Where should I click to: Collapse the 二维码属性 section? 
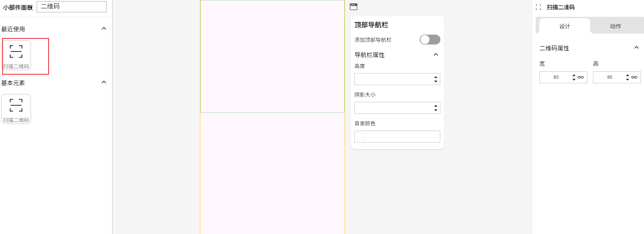coord(637,47)
